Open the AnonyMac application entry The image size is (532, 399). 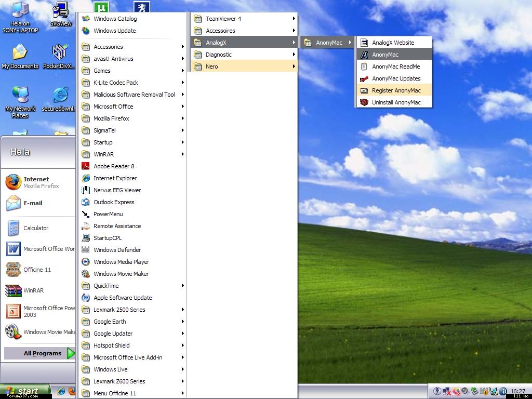click(x=394, y=54)
